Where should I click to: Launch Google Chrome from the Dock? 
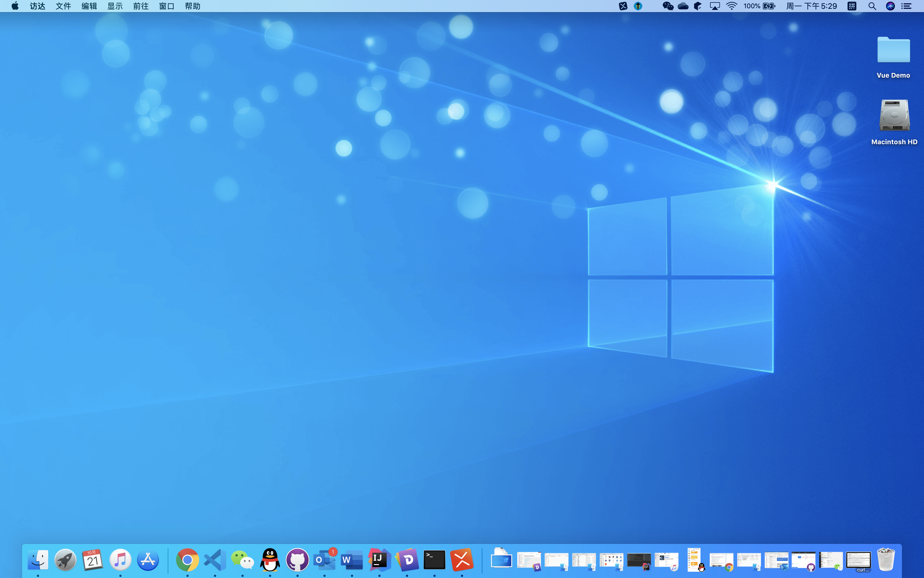(188, 560)
